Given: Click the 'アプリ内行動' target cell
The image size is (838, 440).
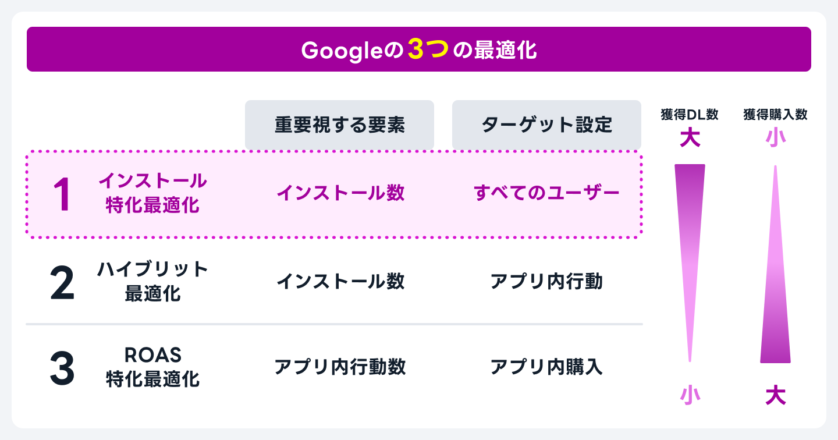Looking at the screenshot, I should click(x=546, y=281).
